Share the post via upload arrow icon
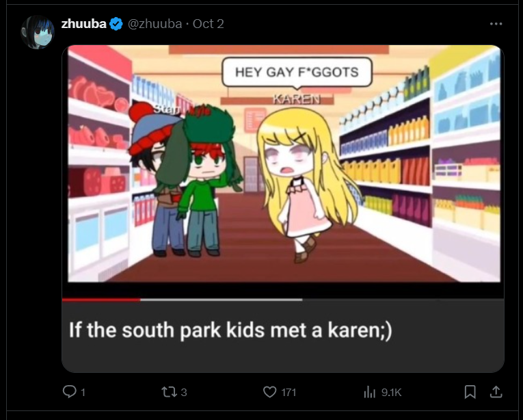 pyautogui.click(x=496, y=392)
